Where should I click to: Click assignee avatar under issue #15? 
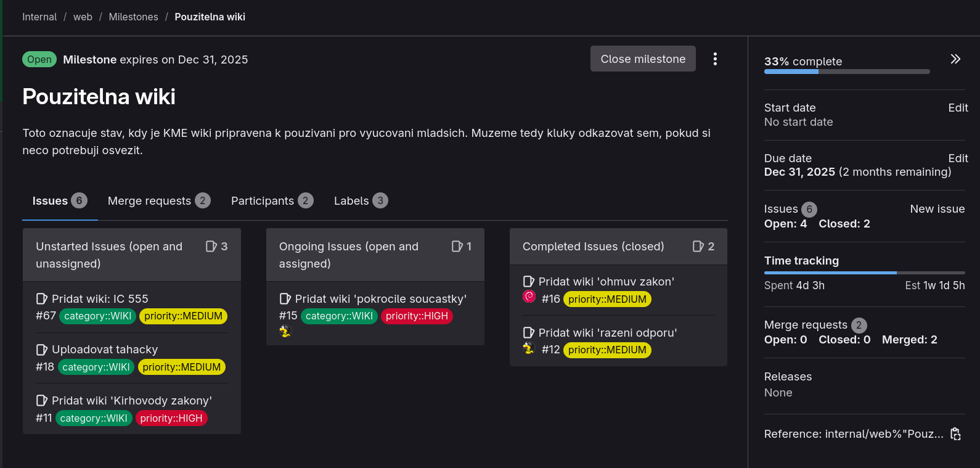[x=285, y=332]
